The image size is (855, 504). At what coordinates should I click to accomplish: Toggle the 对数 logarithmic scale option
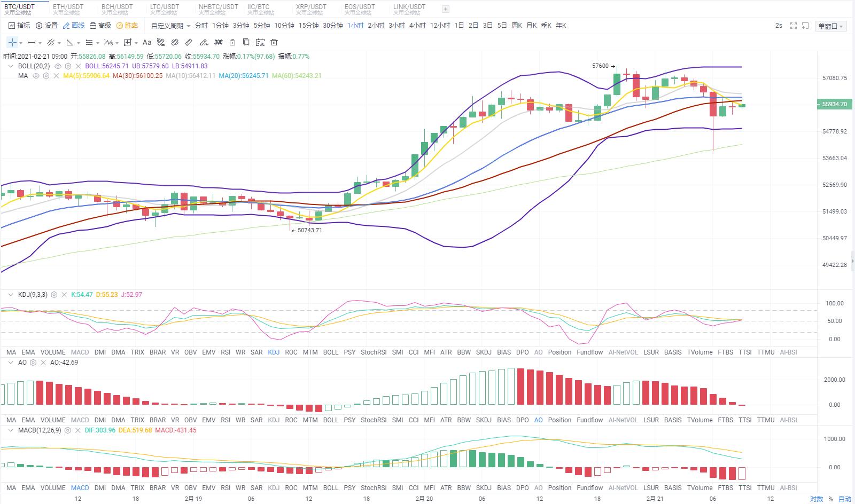pyautogui.click(x=816, y=499)
